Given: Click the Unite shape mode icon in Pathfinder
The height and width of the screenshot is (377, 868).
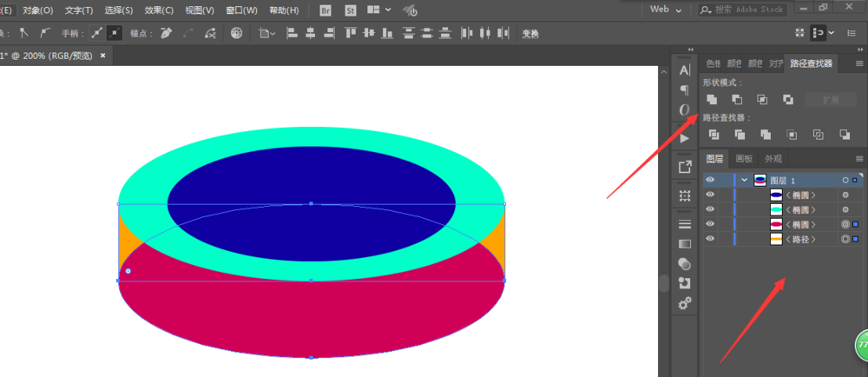Looking at the screenshot, I should click(x=712, y=100).
